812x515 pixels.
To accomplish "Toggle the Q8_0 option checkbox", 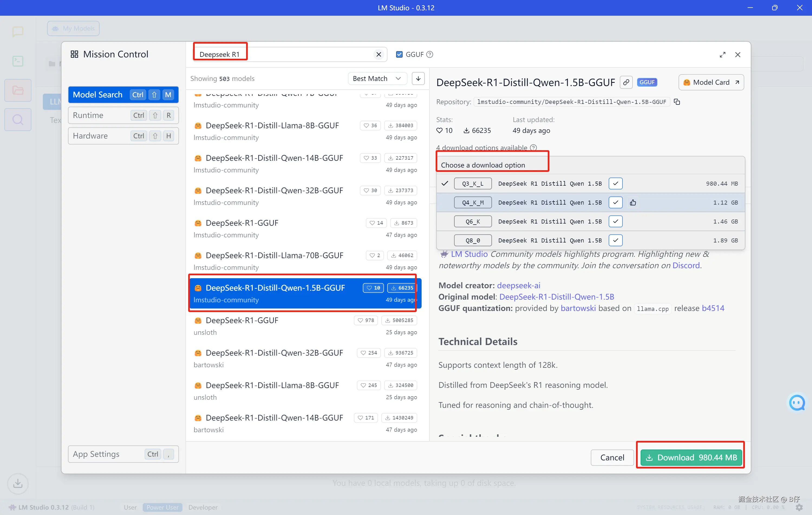I will (615, 240).
